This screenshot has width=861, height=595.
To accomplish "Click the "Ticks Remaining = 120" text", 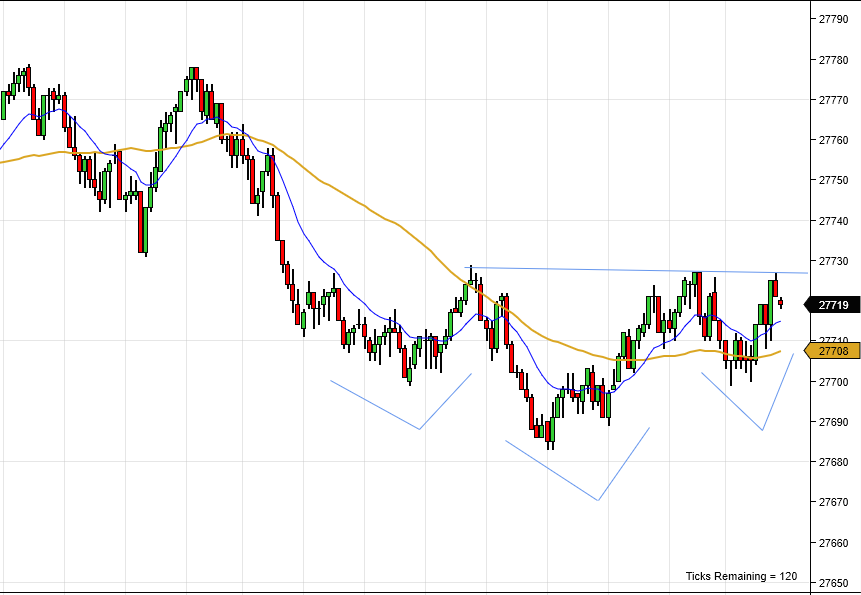I will coord(741,576).
